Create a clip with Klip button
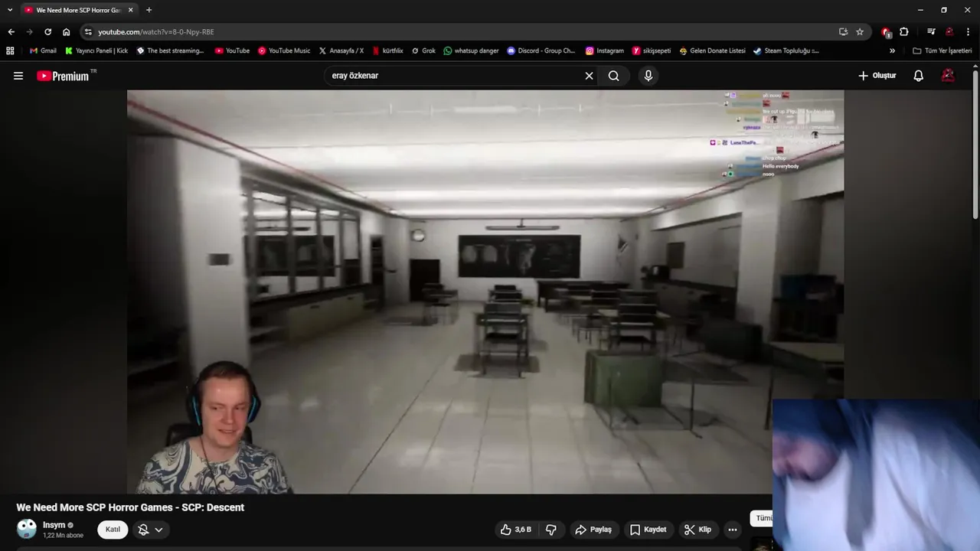Image resolution: width=980 pixels, height=551 pixels. tap(697, 530)
